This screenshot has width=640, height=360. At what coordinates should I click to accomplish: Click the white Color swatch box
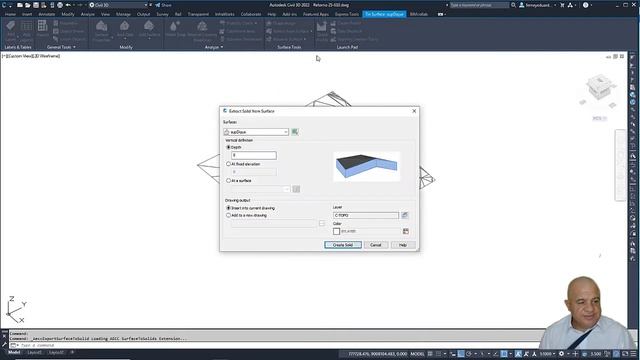tap(336, 231)
